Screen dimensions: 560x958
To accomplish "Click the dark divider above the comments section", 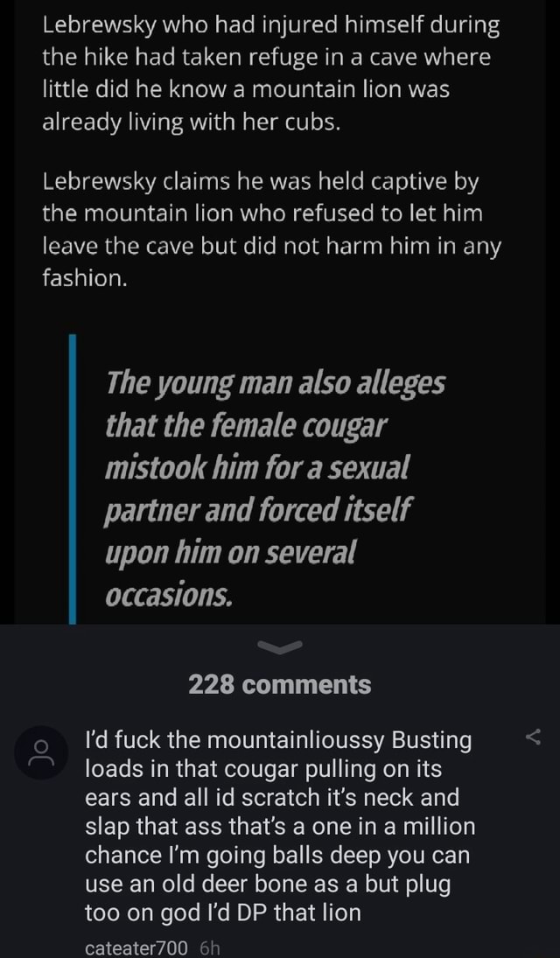I will point(279,623).
